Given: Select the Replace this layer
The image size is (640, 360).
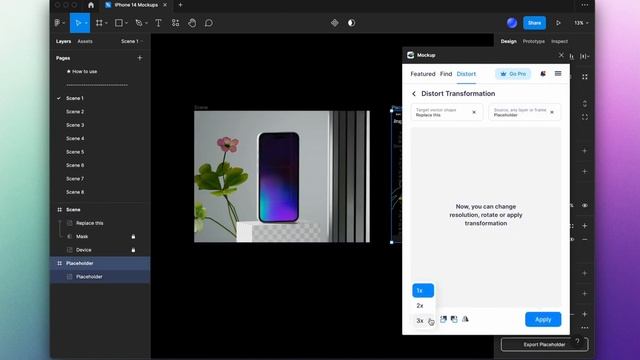Looking at the screenshot, I should tap(89, 223).
